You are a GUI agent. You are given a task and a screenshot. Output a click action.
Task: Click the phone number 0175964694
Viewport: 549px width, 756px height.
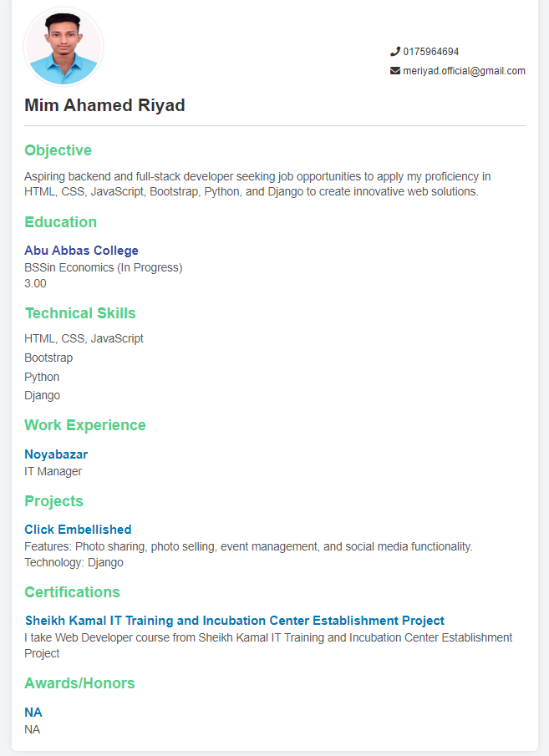[x=431, y=52]
